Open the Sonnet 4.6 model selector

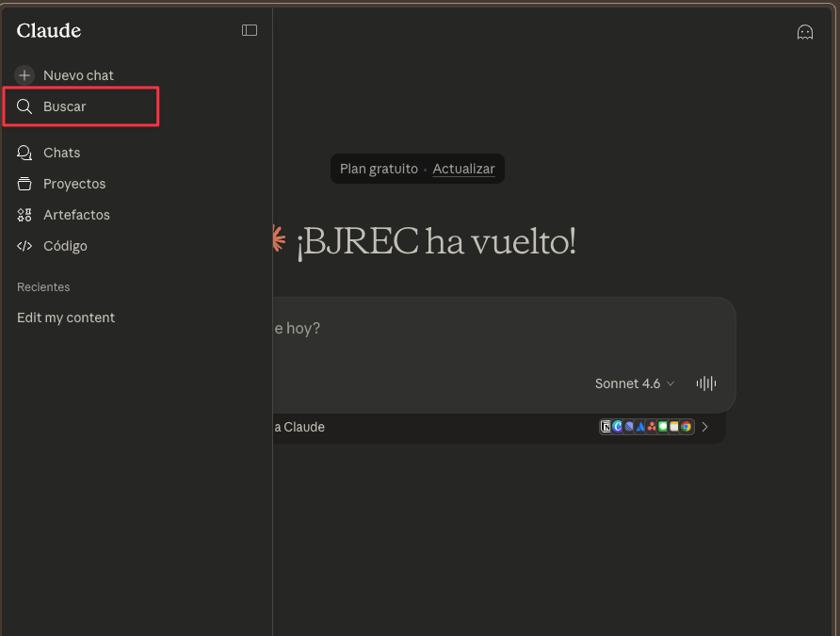(635, 383)
